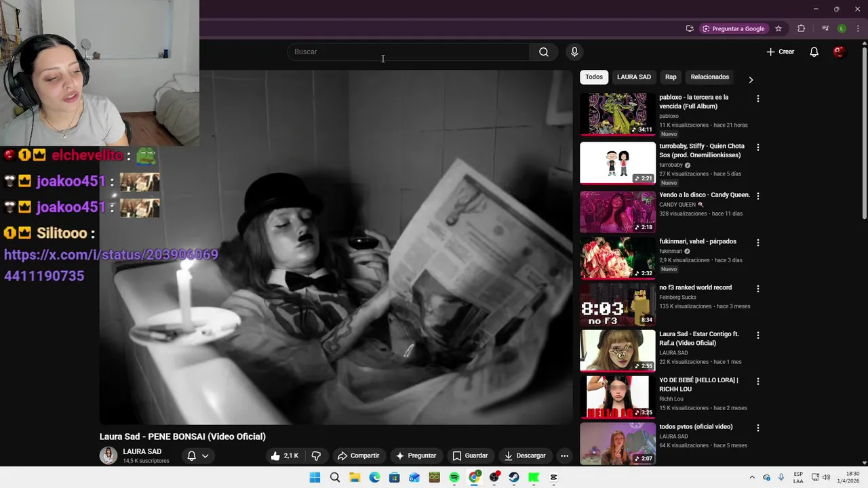
Task: Open YO DE BEBÉ video thumbnail
Action: coord(618,397)
